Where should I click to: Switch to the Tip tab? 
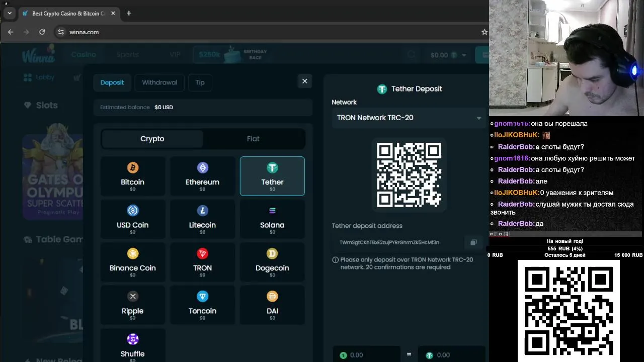click(x=200, y=82)
